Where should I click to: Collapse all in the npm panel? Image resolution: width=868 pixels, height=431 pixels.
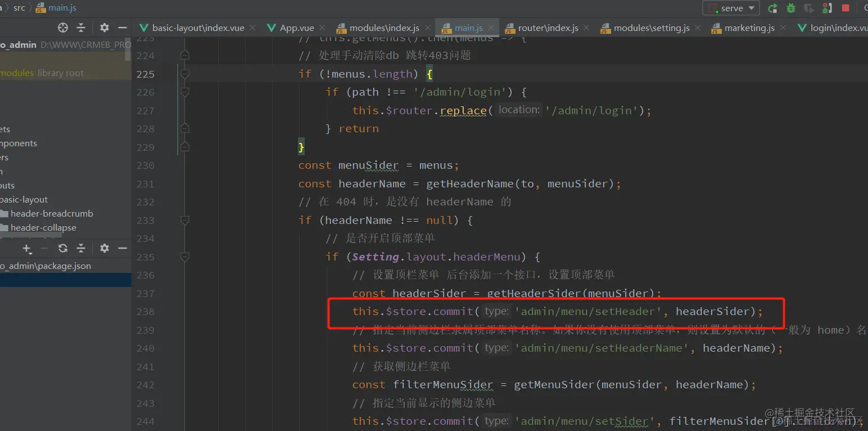coord(81,248)
